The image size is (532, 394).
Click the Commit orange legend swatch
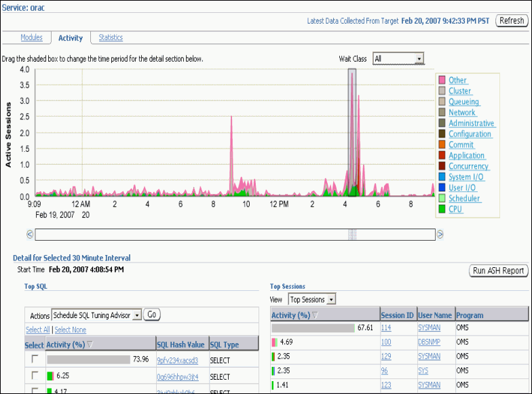(x=442, y=144)
